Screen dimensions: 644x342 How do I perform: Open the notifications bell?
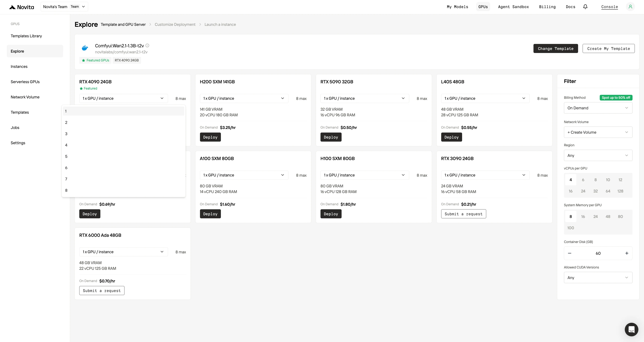click(x=585, y=7)
